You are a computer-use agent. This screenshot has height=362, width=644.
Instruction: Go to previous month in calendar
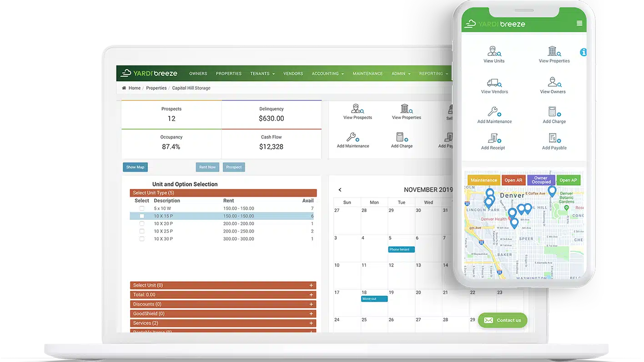[x=340, y=190]
